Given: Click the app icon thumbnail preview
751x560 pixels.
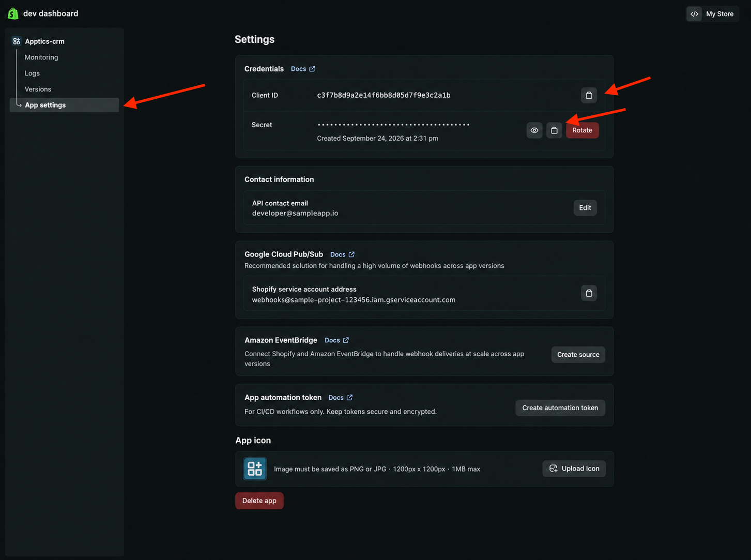Looking at the screenshot, I should pos(255,468).
